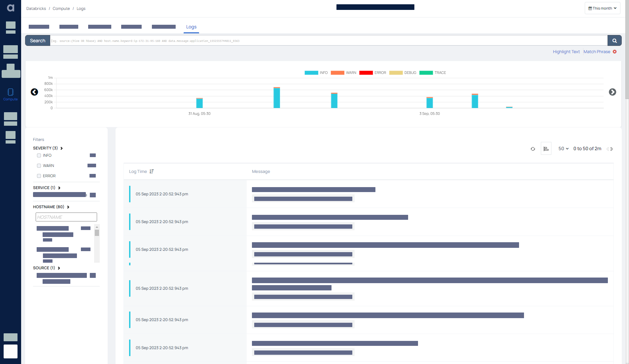
Task: Enable the INFO severity checkbox
Action: click(x=39, y=155)
